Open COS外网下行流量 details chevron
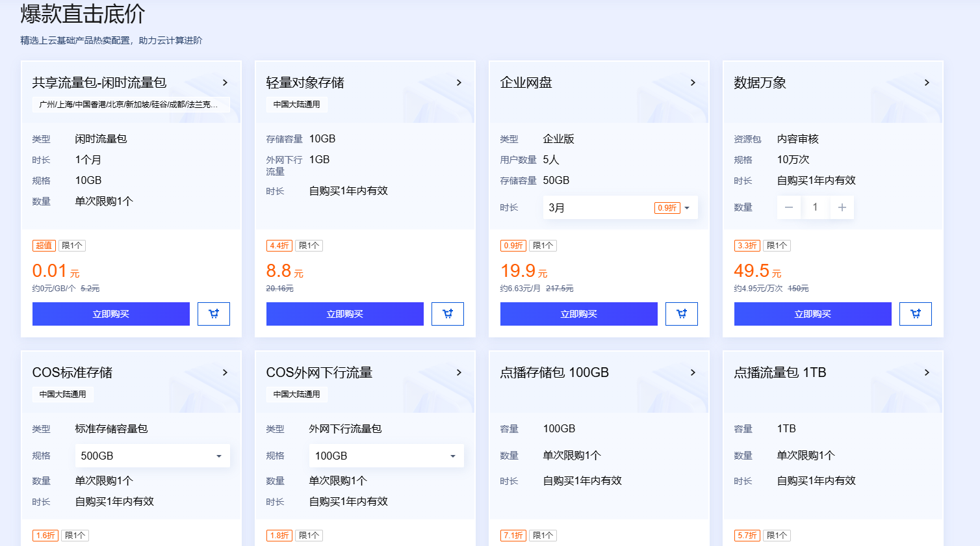 point(459,372)
